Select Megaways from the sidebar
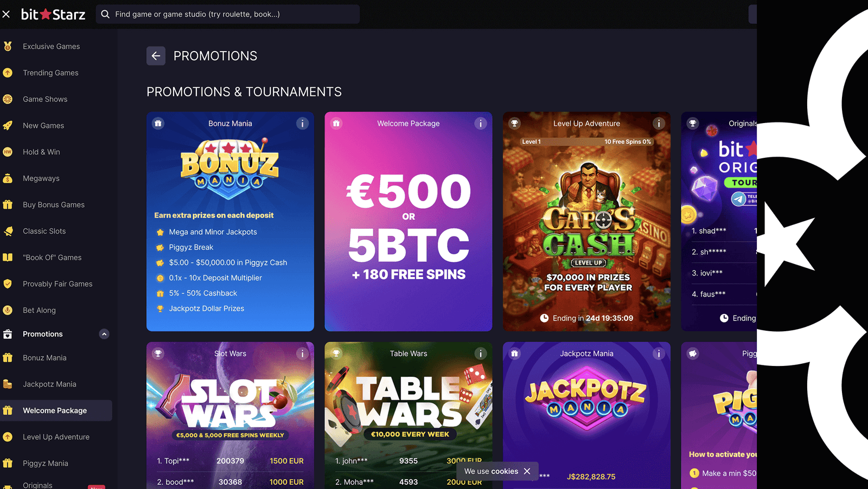Viewport: 868px width, 489px height. (x=41, y=178)
